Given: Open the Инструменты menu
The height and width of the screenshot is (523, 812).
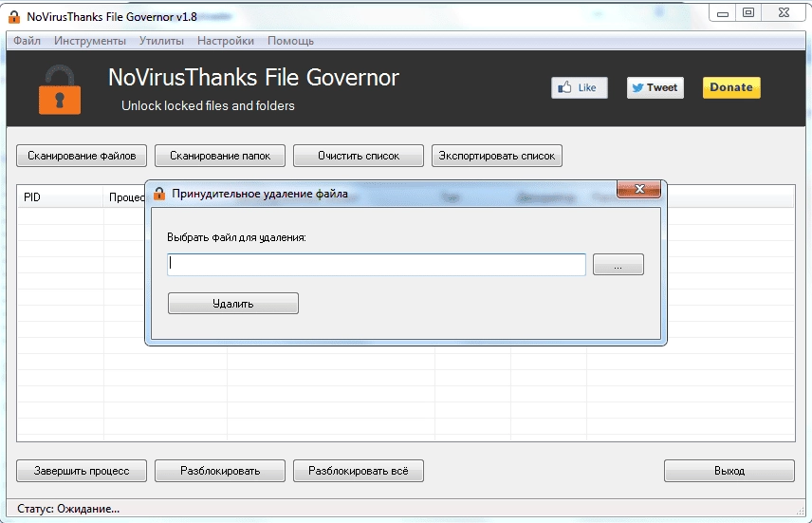Looking at the screenshot, I should click(90, 41).
